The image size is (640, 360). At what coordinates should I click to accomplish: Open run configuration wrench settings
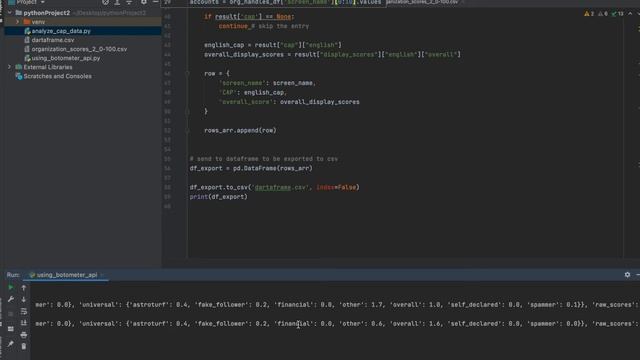click(x=11, y=299)
